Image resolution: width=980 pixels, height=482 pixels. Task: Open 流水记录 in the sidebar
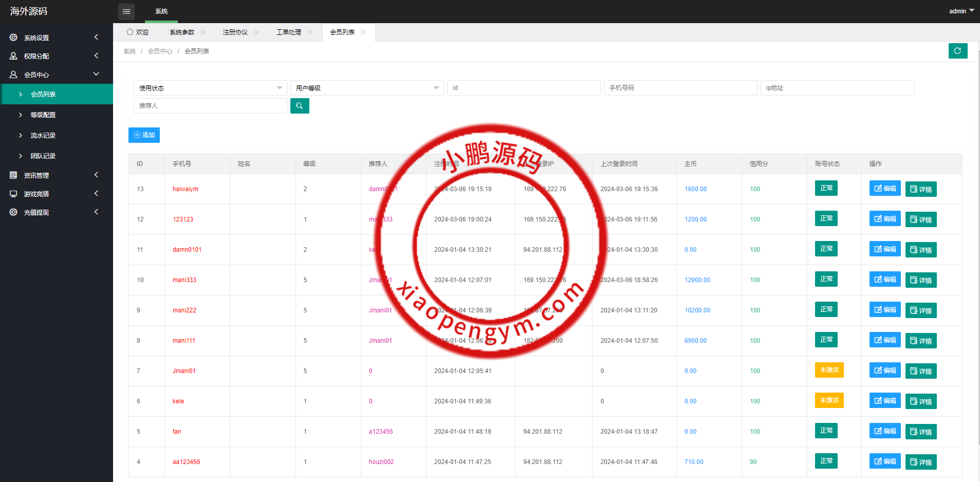[58, 135]
